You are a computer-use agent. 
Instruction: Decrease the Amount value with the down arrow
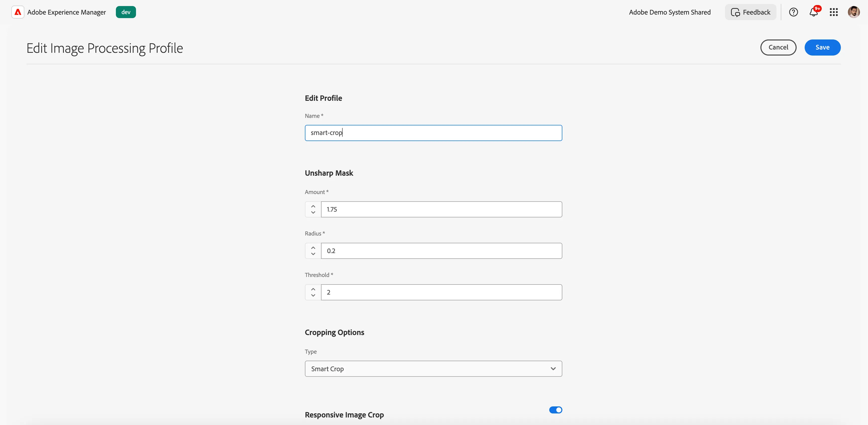point(313,213)
